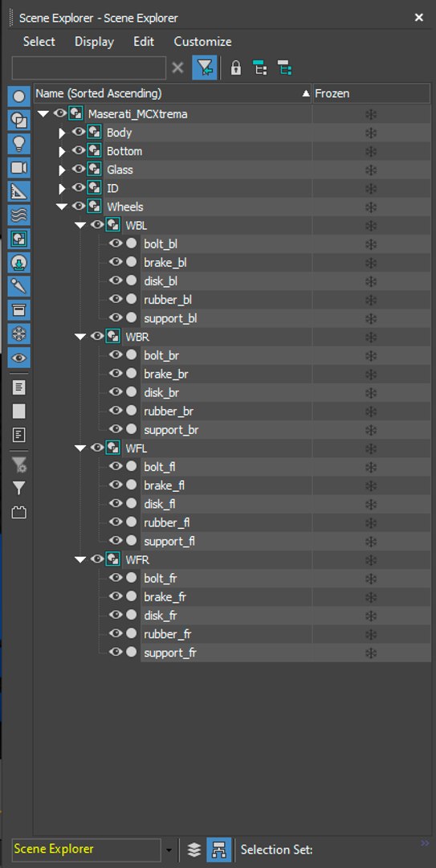
Task: Toggle Display Hidden objects eye icon
Action: tap(18, 358)
